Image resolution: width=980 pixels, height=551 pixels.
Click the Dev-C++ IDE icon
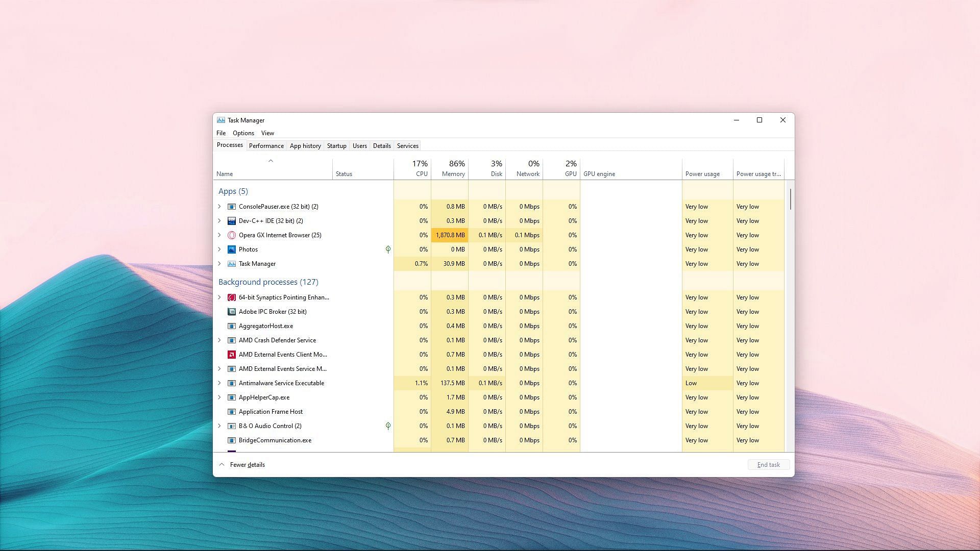click(x=232, y=221)
